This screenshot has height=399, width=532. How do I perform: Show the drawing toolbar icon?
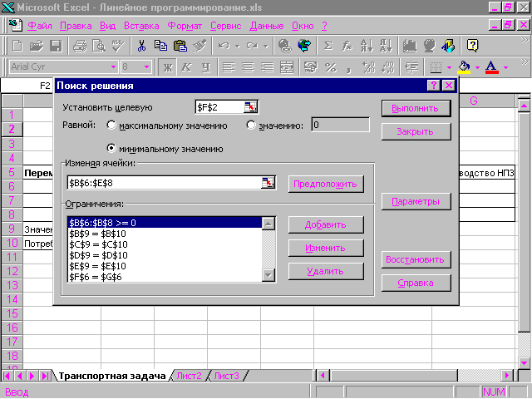pos(448,46)
